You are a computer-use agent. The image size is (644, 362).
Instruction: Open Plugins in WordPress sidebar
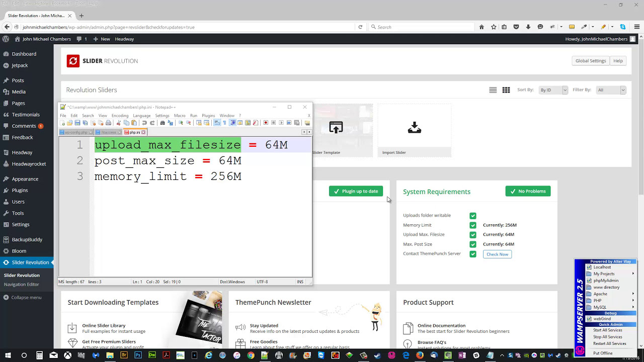pyautogui.click(x=20, y=191)
